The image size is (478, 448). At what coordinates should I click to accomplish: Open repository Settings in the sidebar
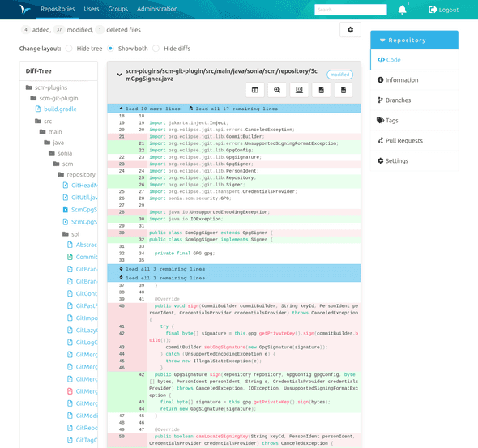[414, 160]
